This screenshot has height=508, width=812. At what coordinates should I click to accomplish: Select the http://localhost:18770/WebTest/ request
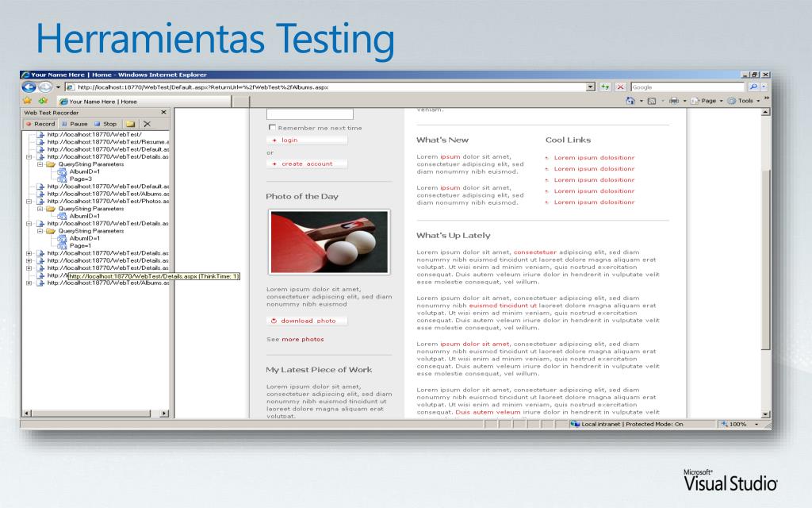[94, 134]
